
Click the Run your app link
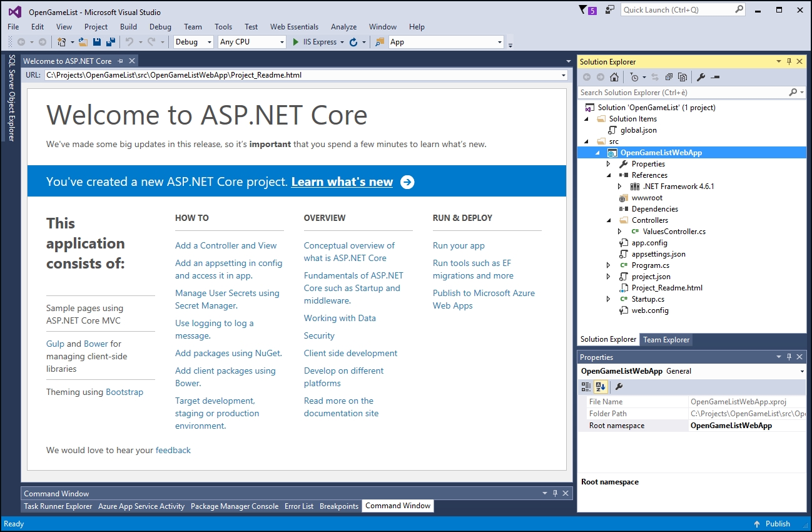point(459,246)
